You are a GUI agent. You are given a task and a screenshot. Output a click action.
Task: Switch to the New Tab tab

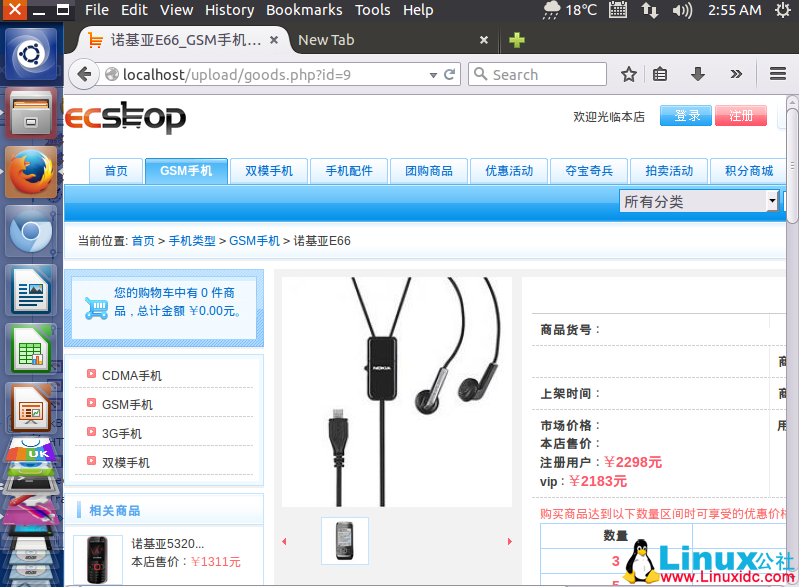pyautogui.click(x=392, y=40)
